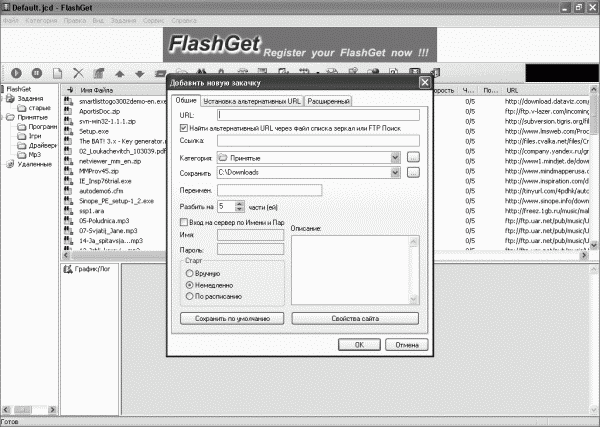Click the Pause download toolbar icon
The image size is (600, 427).
tap(37, 73)
